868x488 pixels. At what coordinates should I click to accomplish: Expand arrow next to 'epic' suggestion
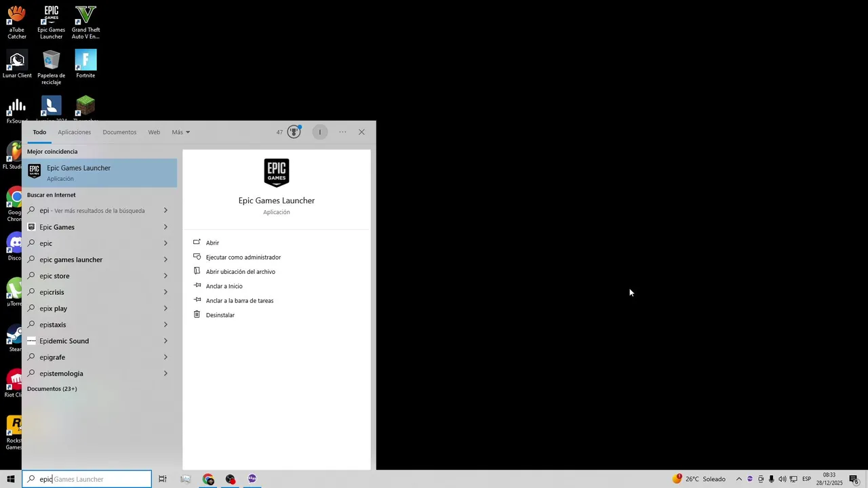tap(165, 243)
